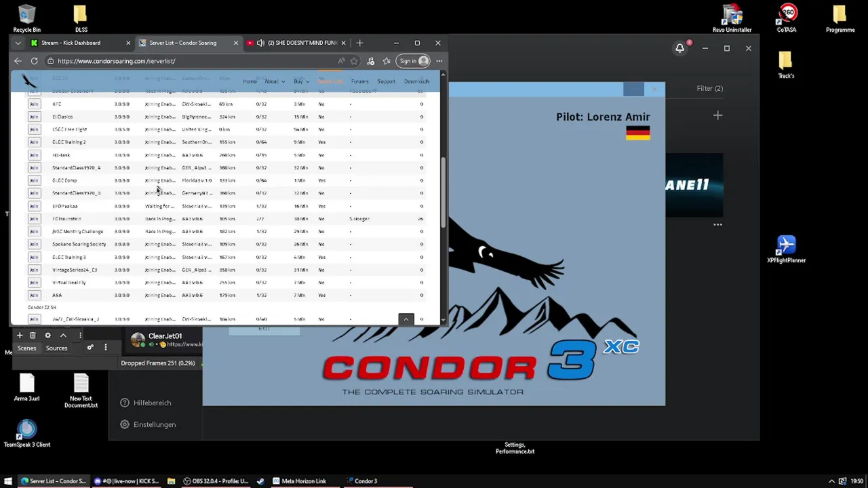Click the OBS move-up arrow icon
The image size is (868, 488).
click(63, 335)
